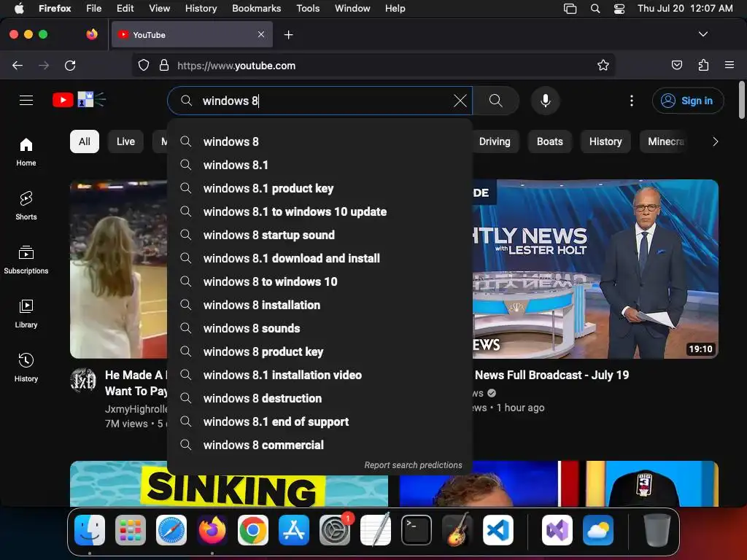Open Terminal from the Dock
This screenshot has height=560, width=747.
point(417,530)
